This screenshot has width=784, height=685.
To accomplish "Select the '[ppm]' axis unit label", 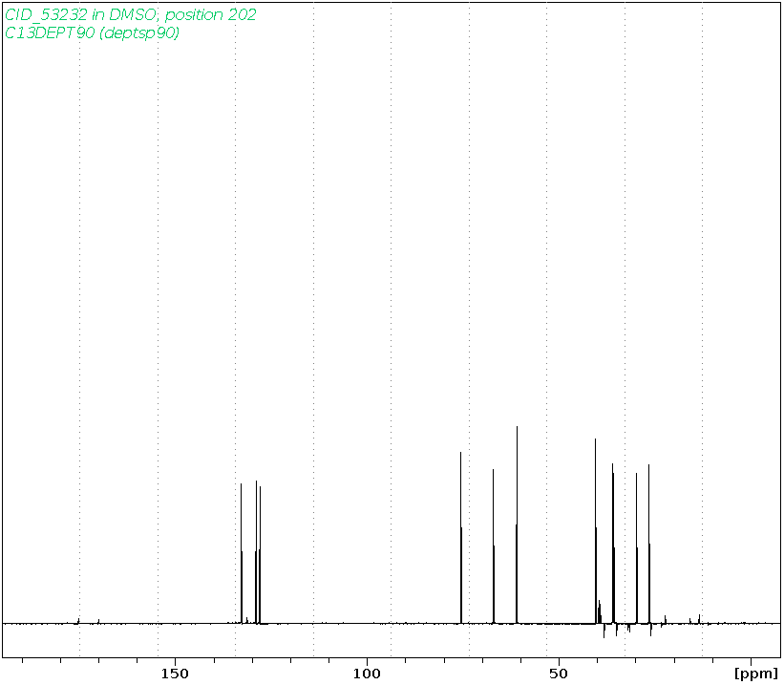I will pos(756,674).
